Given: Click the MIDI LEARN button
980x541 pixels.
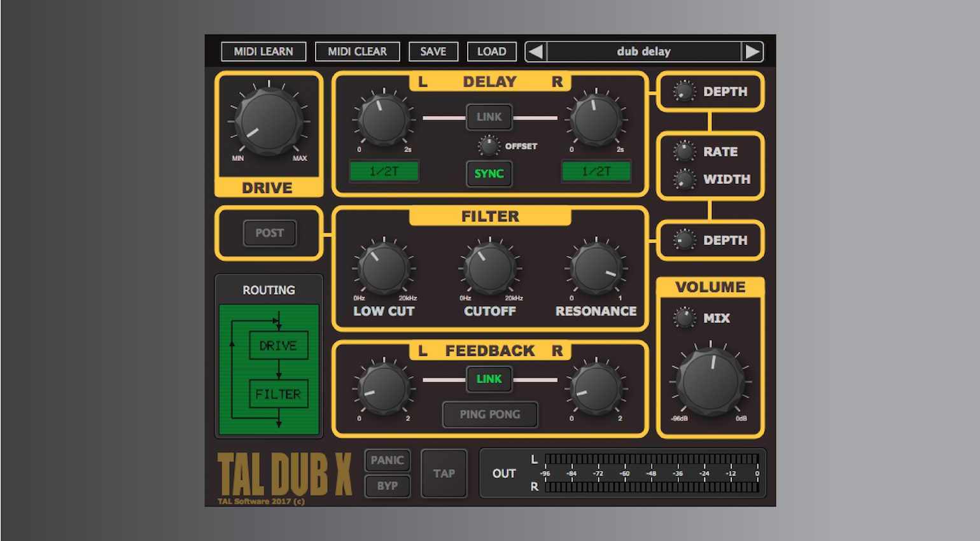Looking at the screenshot, I should tap(263, 52).
